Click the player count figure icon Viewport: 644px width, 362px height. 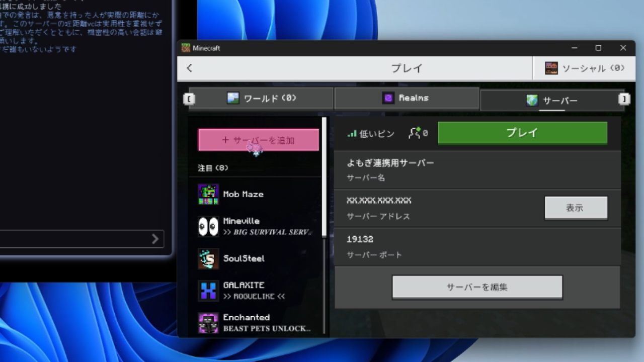pyautogui.click(x=413, y=132)
